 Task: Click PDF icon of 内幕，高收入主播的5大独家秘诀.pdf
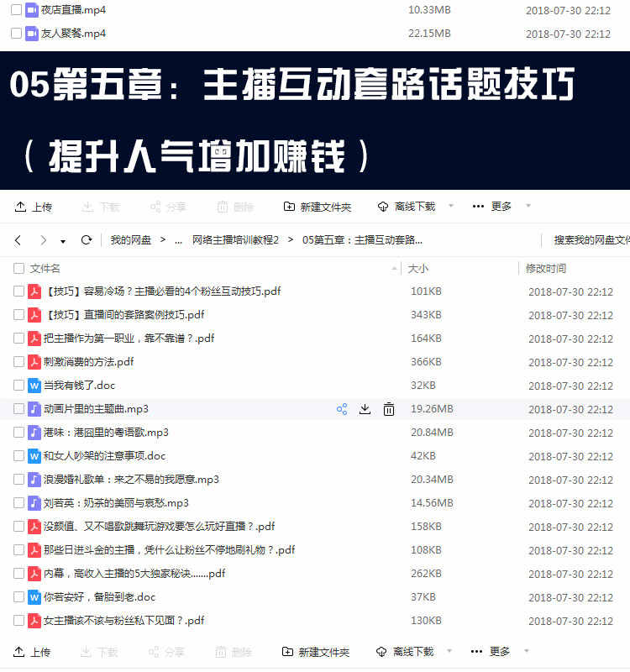tap(34, 574)
